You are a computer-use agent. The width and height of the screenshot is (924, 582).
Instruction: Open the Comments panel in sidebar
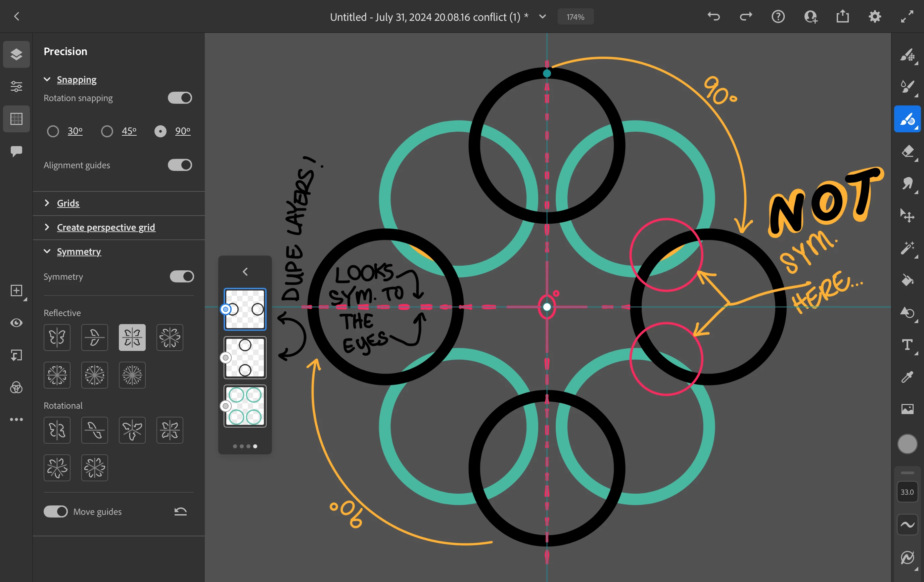(x=16, y=151)
